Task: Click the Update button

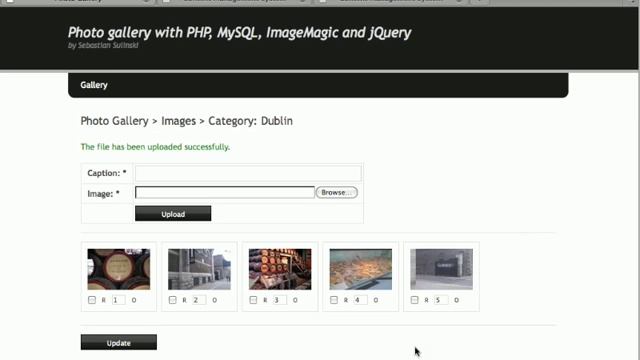Action: pos(119,342)
